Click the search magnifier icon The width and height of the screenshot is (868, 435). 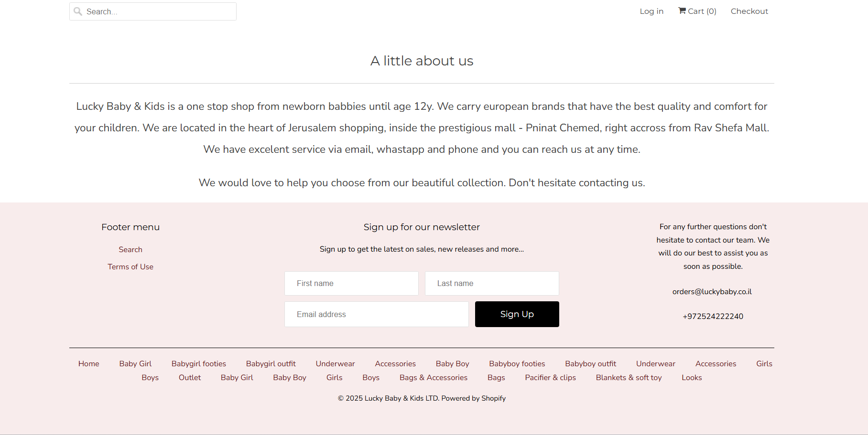(x=78, y=11)
